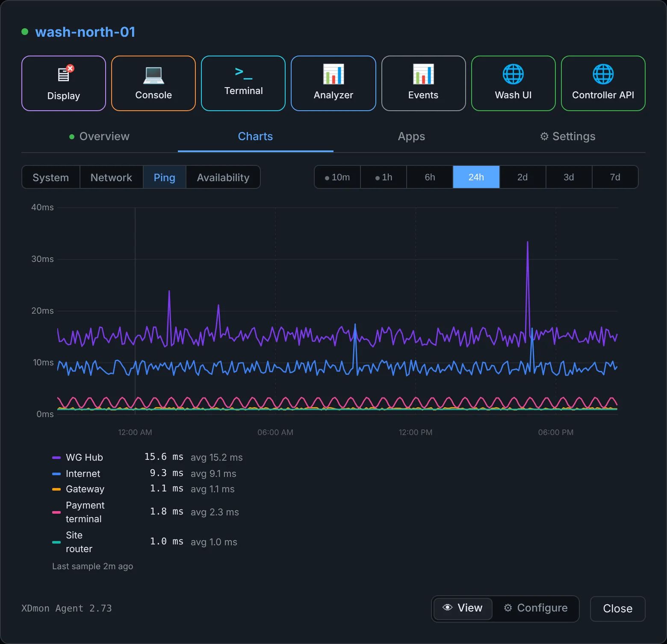This screenshot has width=667, height=644.
Task: Launch the Console laptop tile
Action: click(153, 83)
